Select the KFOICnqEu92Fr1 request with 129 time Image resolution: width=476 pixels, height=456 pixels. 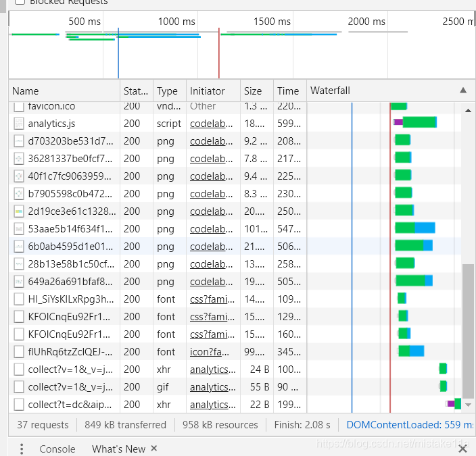coord(69,317)
